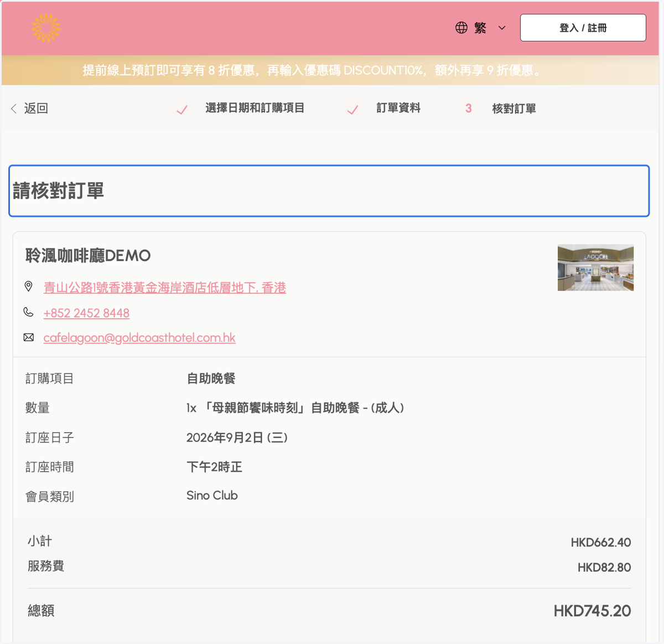This screenshot has height=644, width=664.
Task: Click total amount HKD745.20
Action: tap(592, 611)
